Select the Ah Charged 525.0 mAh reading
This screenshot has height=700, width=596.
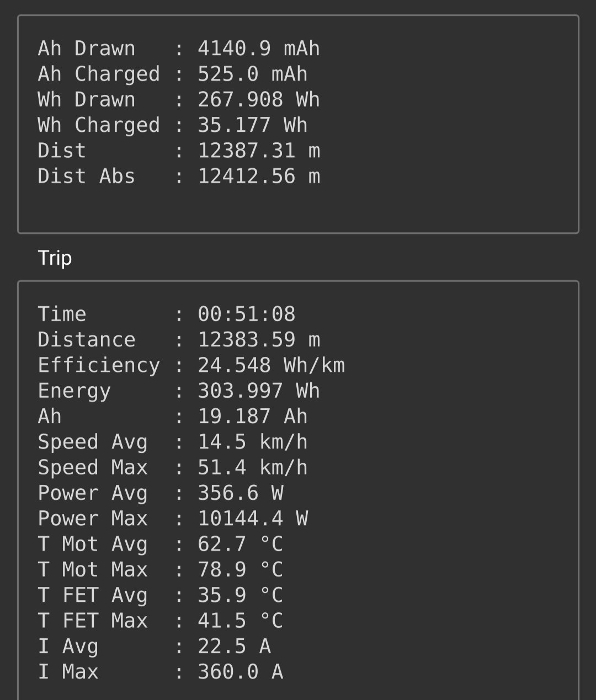[x=252, y=74]
